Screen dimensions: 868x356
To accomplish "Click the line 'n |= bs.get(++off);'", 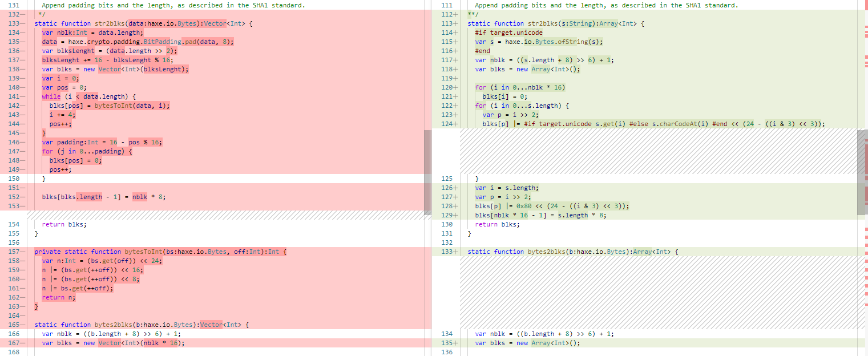I will [x=78, y=288].
